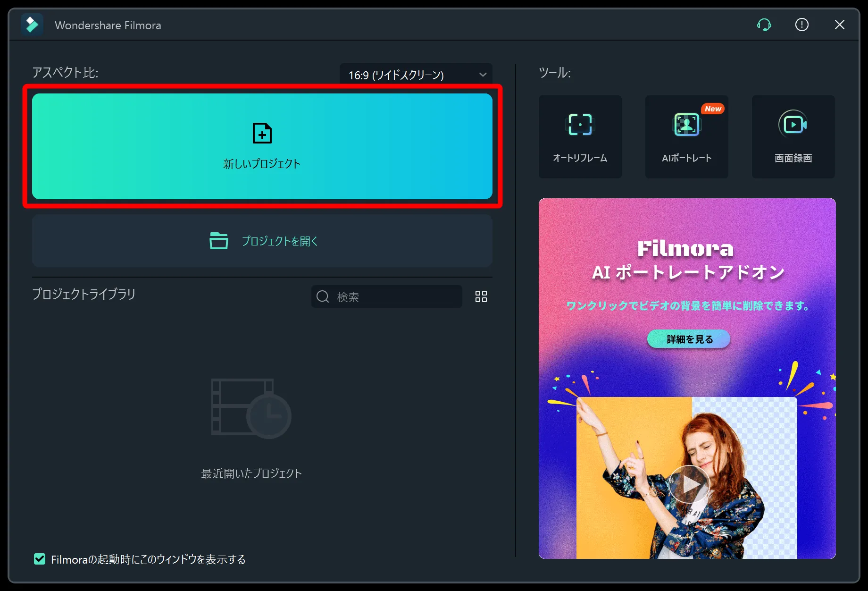868x591 pixels.
Task: Open customer support via the headset icon
Action: 764,25
